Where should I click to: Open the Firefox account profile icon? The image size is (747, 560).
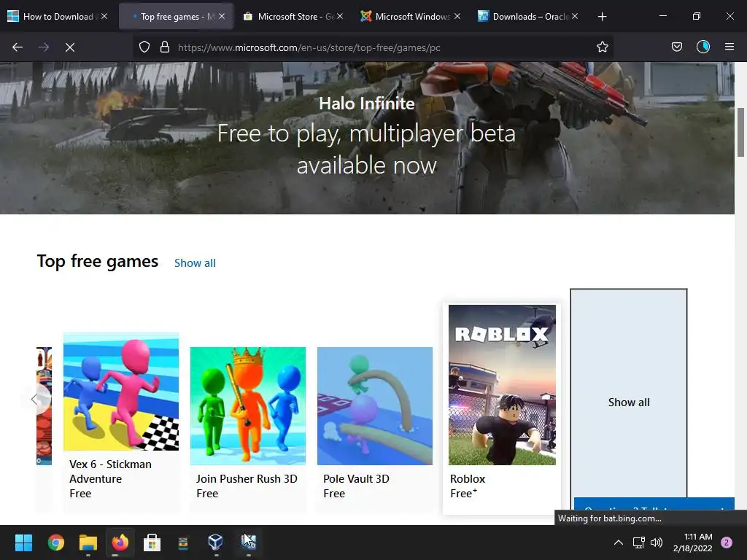point(703,47)
